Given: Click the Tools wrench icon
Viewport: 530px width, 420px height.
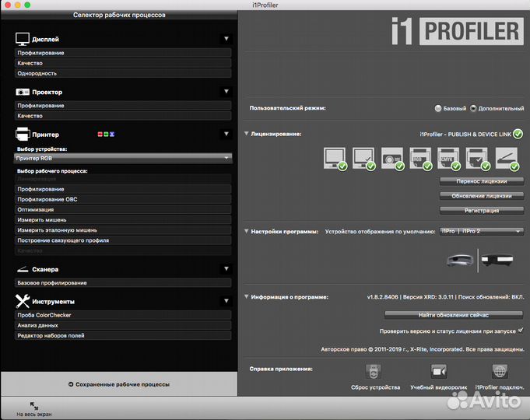Looking at the screenshot, I should pos(23,301).
